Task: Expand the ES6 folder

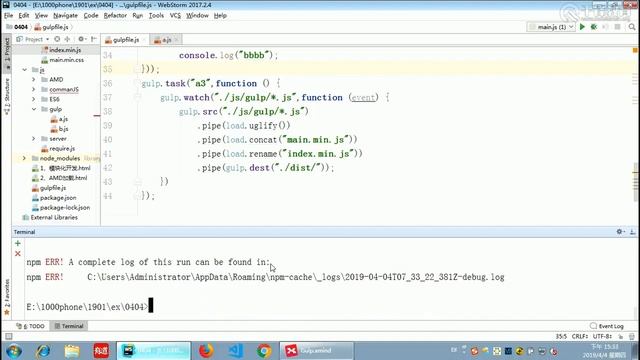Action: [34, 99]
